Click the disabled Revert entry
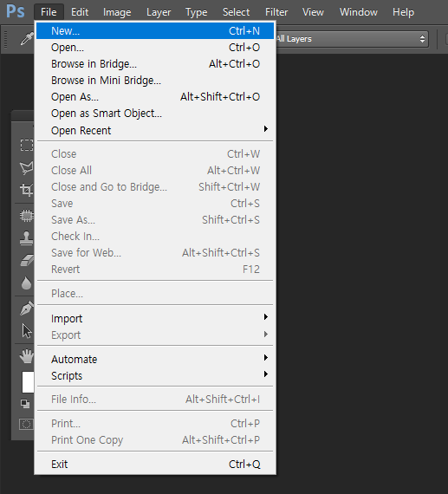Screen dimensions: 448x494 point(155,269)
